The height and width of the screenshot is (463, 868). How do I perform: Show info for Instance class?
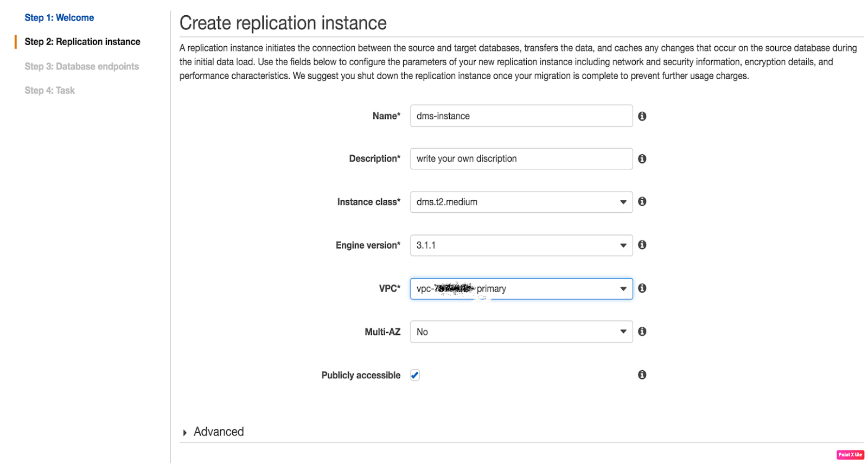[x=642, y=201]
